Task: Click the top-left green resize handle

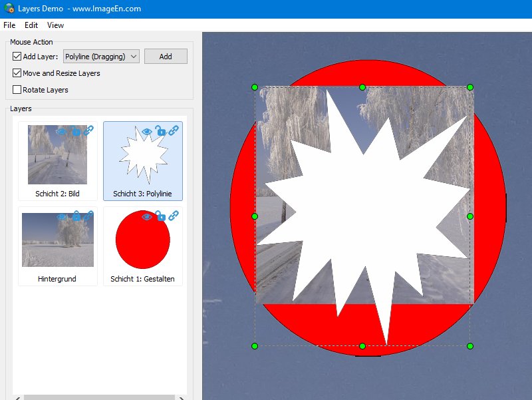Action: pyautogui.click(x=255, y=87)
